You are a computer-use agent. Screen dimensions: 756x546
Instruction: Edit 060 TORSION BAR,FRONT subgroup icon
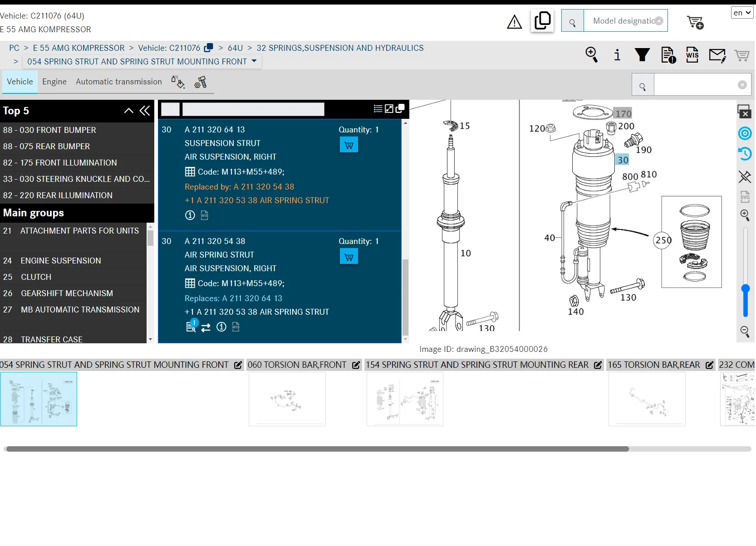coord(356,365)
